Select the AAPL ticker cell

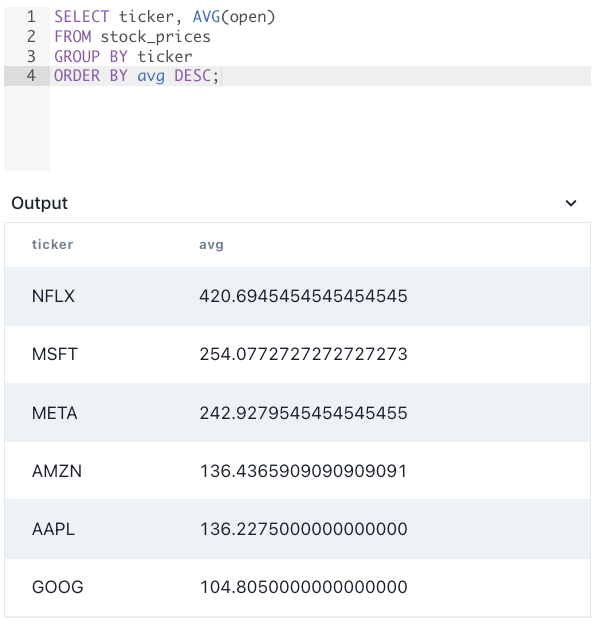tap(53, 529)
